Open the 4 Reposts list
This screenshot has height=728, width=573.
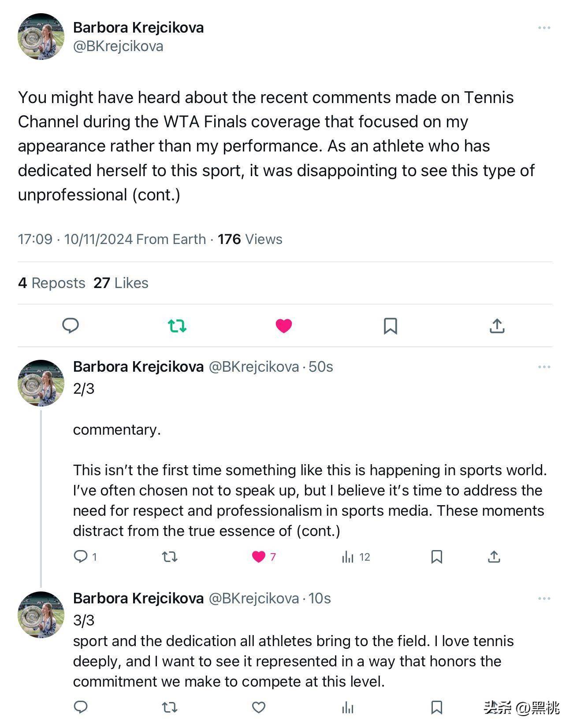point(52,283)
